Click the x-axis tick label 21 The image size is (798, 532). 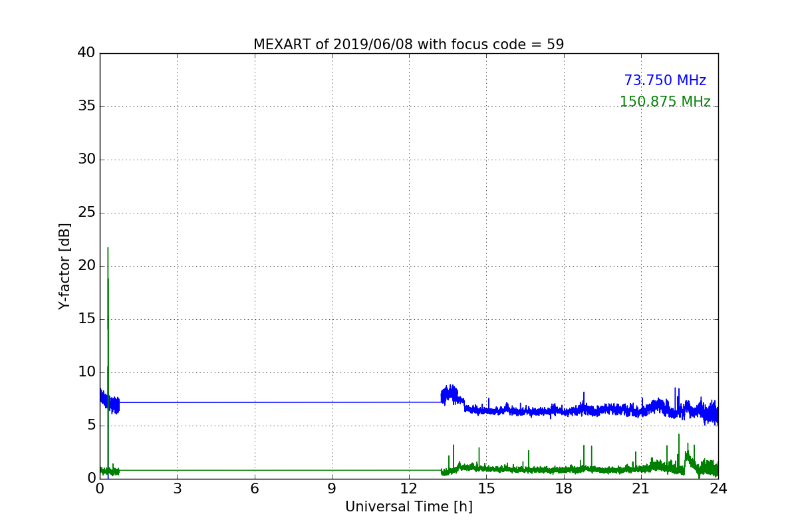[641, 489]
